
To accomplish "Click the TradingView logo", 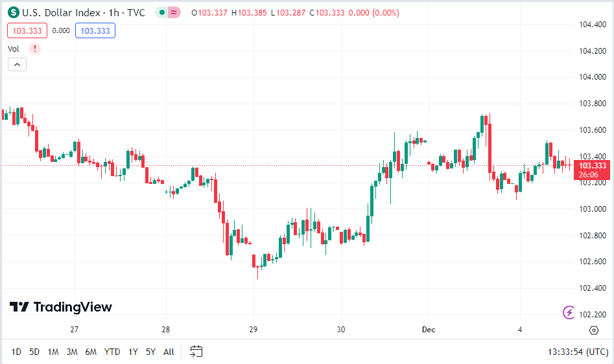I will [x=61, y=307].
